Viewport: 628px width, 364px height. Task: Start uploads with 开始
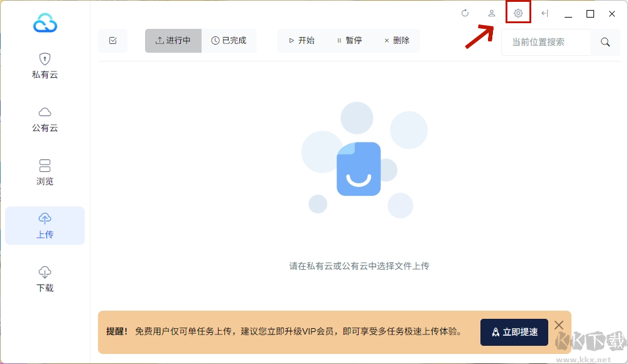click(301, 40)
